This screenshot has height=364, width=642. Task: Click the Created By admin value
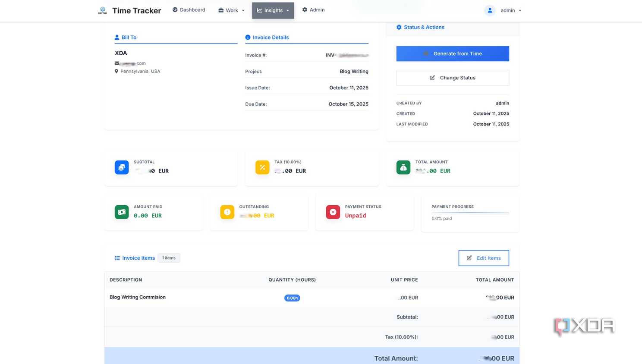503,104
